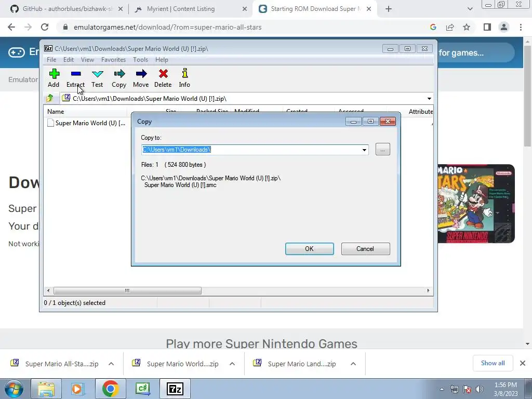Expand the Copy to path dropdown
This screenshot has width=532, height=399.
364,150
